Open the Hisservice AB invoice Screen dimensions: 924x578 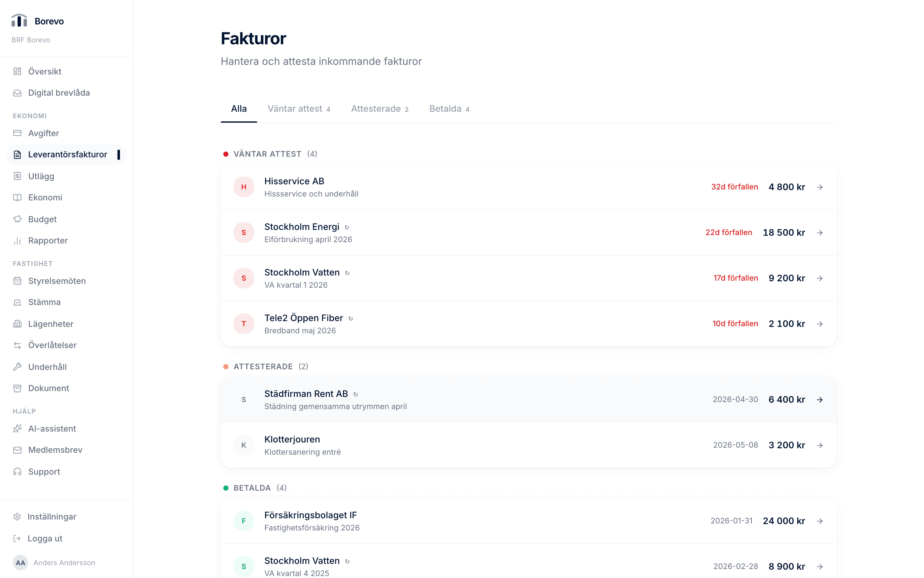pos(528,187)
